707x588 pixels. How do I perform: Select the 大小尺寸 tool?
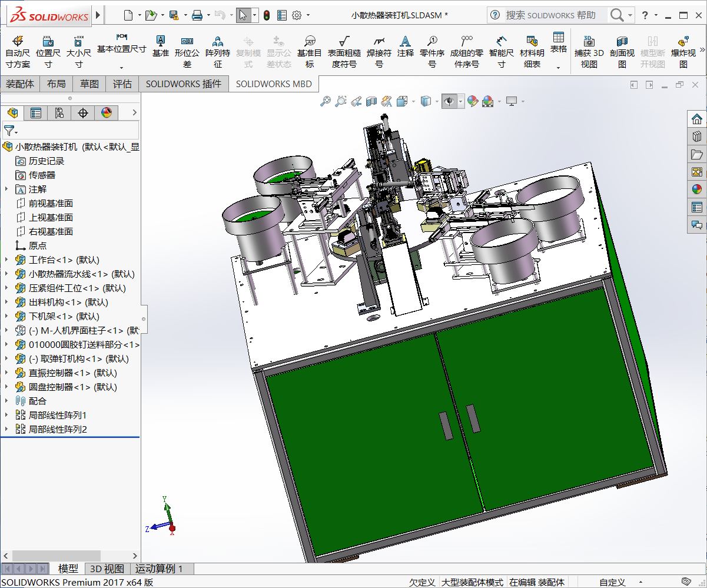pos(79,51)
